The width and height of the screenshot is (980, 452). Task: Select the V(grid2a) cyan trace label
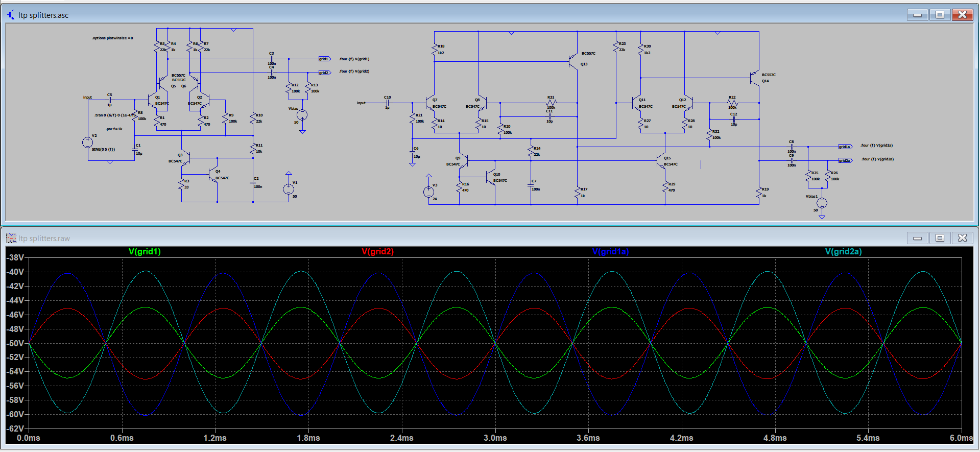point(843,251)
